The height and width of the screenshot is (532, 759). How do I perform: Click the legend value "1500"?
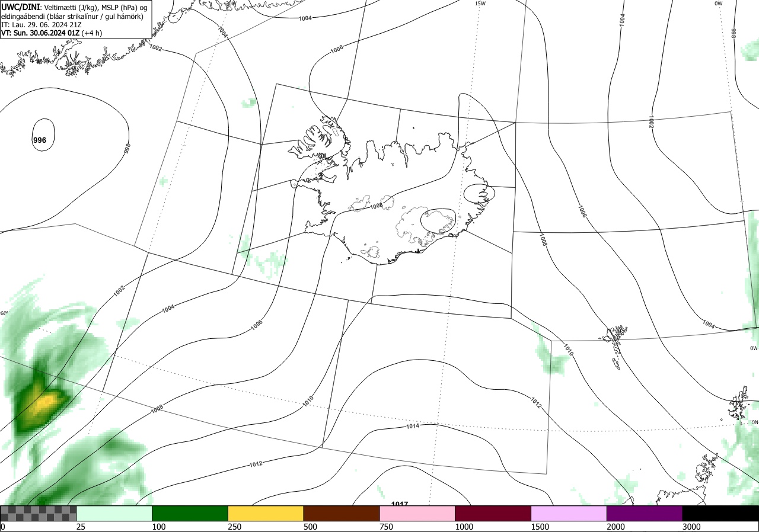click(x=540, y=527)
